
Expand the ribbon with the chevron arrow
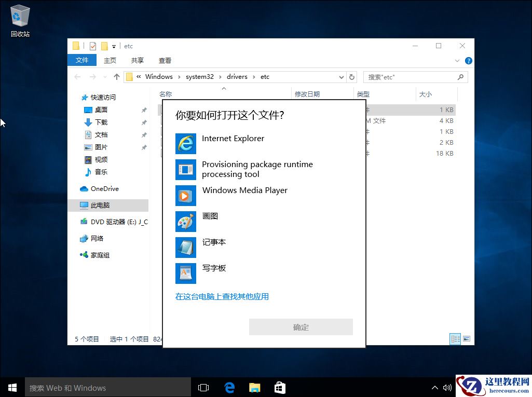point(457,60)
